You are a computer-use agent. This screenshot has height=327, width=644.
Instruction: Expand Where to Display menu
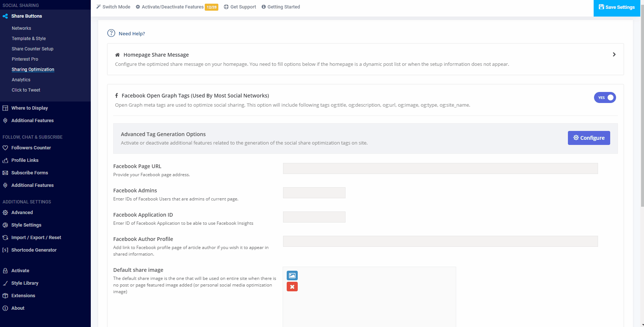pyautogui.click(x=29, y=108)
